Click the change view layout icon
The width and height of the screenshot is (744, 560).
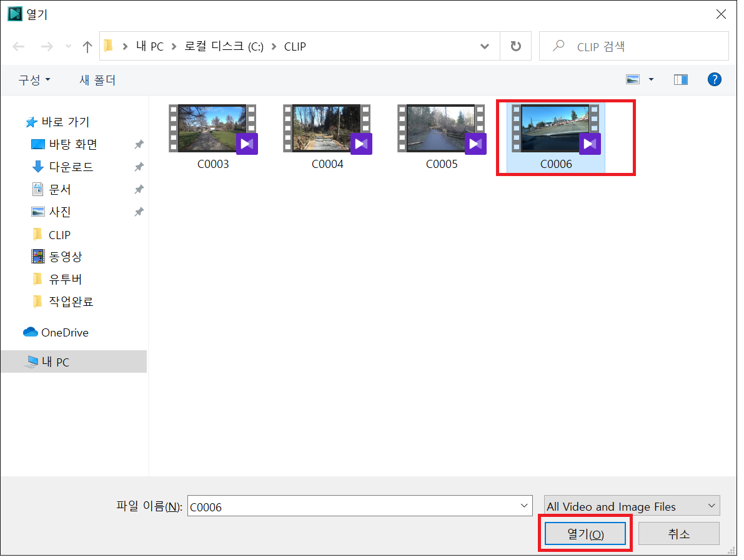633,80
